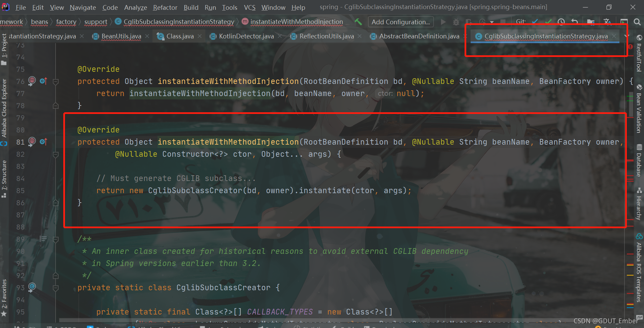Open the Project tool window

[4, 49]
